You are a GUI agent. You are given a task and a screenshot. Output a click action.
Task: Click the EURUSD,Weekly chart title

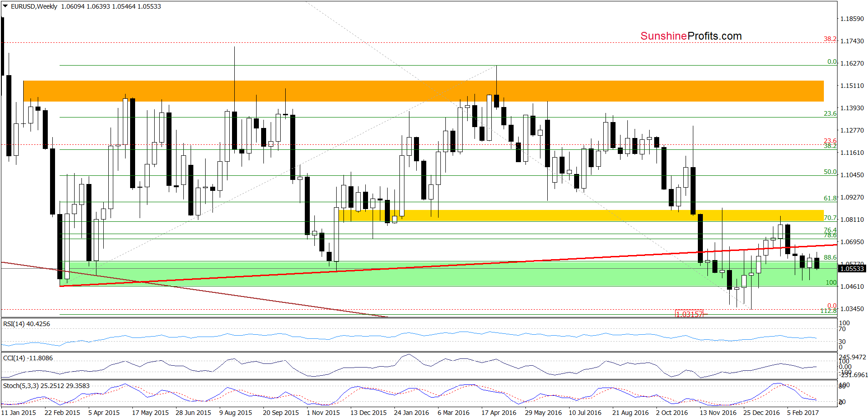[x=34, y=6]
